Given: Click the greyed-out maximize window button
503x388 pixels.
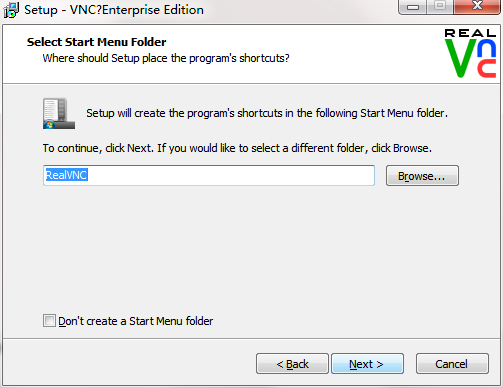Looking at the screenshot, I should click(x=440, y=7).
